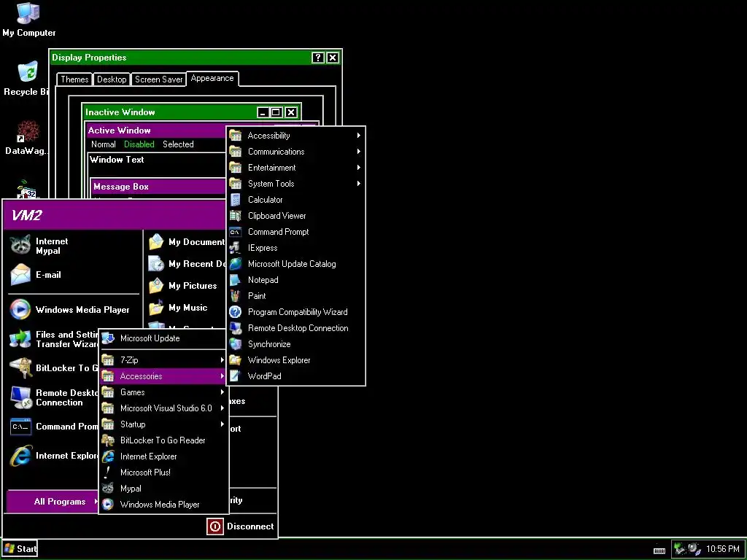Open the My Computer desktop icon
747x560 pixels.
click(x=28, y=19)
